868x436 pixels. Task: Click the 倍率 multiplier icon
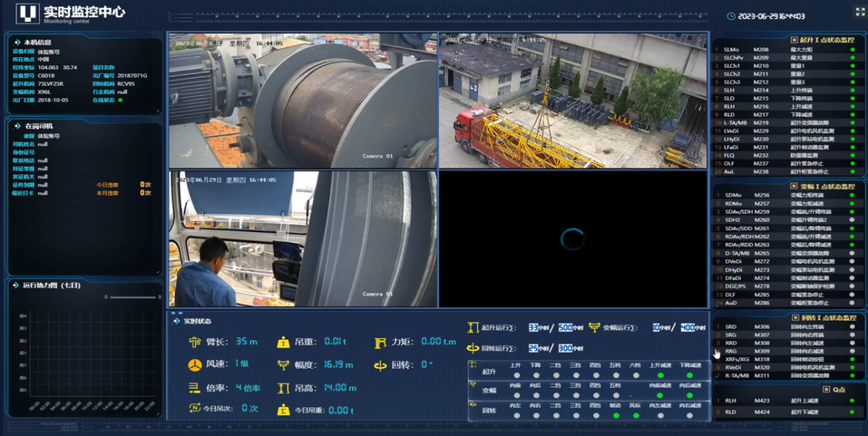click(x=195, y=388)
